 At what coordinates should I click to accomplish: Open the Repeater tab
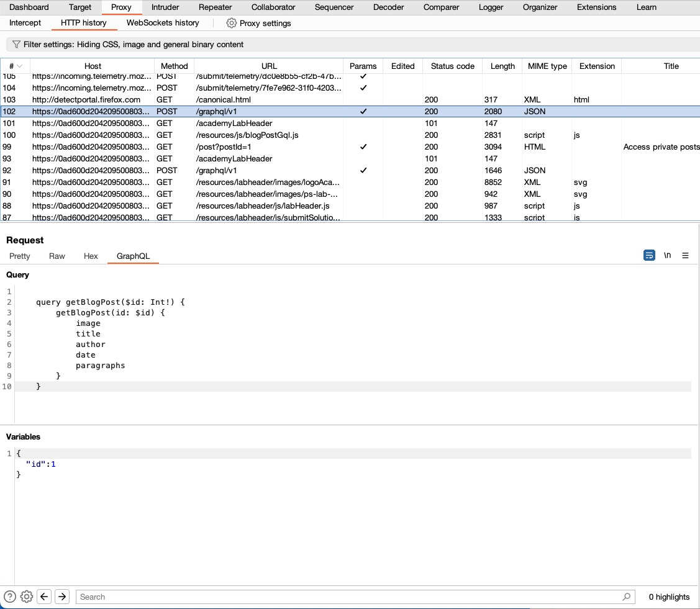pyautogui.click(x=215, y=7)
